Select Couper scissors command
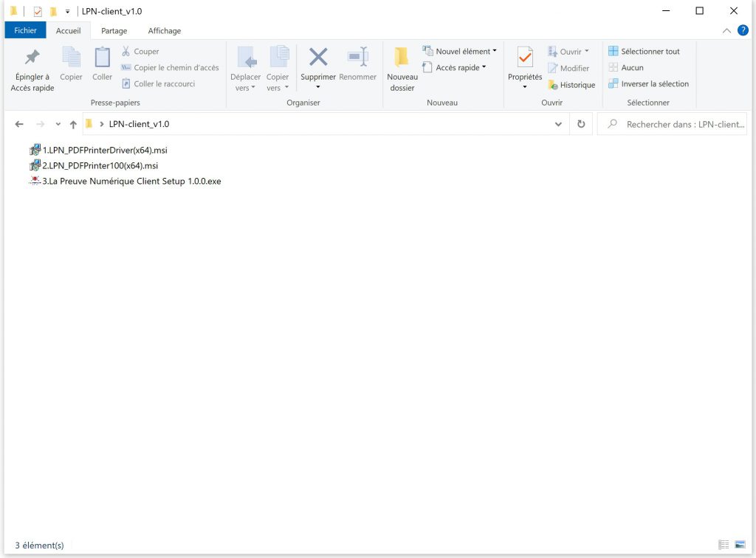This screenshot has width=756, height=558. (140, 51)
